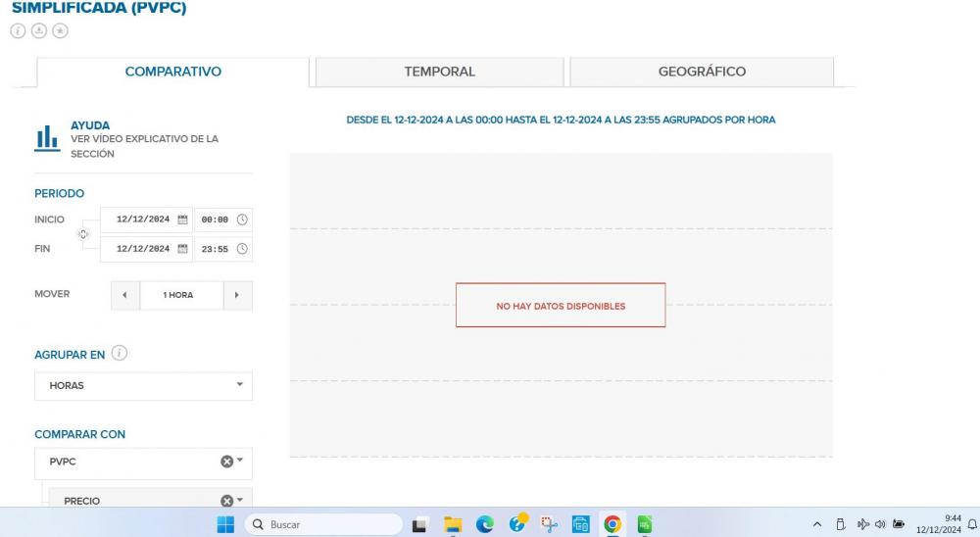Image resolution: width=980 pixels, height=537 pixels.
Task: Open the calendar picker for INICIO date
Action: pos(182,220)
